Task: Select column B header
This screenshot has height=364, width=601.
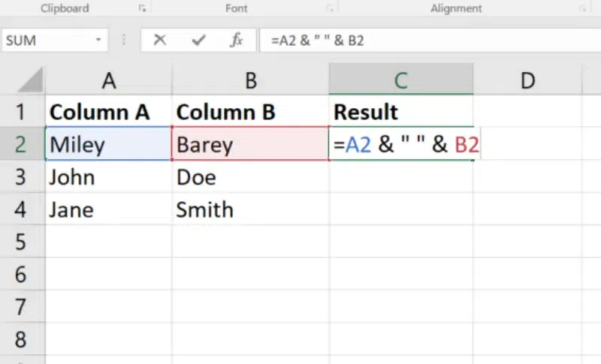Action: point(250,80)
